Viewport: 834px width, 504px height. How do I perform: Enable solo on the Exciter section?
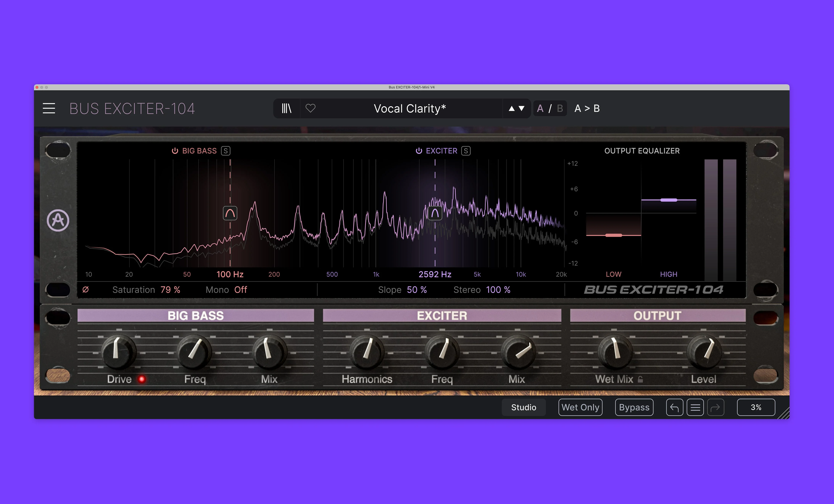click(466, 151)
